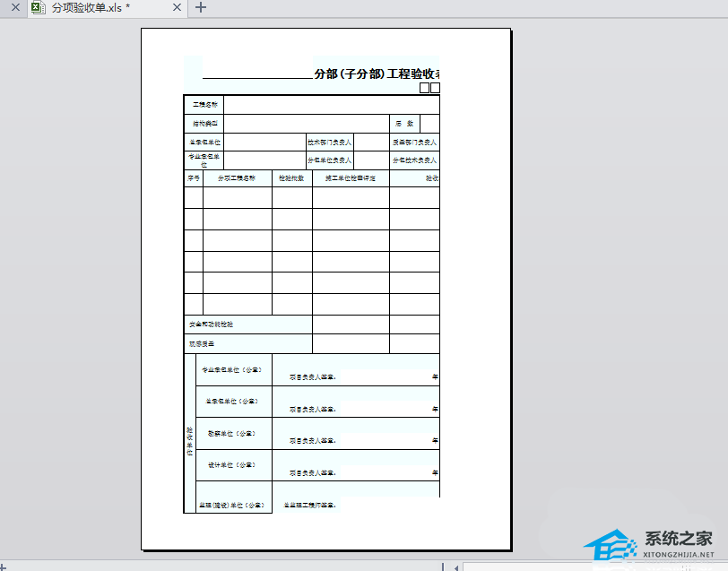Click the 勘察单位(公章) cell
728x571 pixels.
pyautogui.click(x=234, y=434)
